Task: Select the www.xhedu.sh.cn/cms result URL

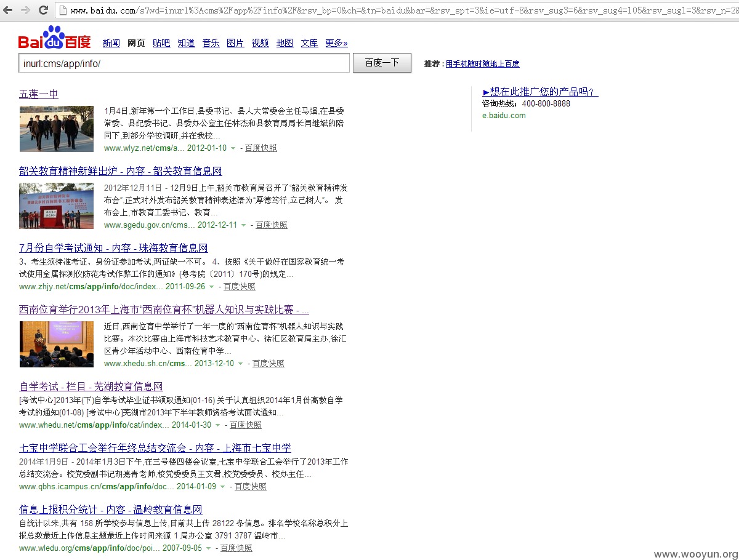Action: coord(148,364)
